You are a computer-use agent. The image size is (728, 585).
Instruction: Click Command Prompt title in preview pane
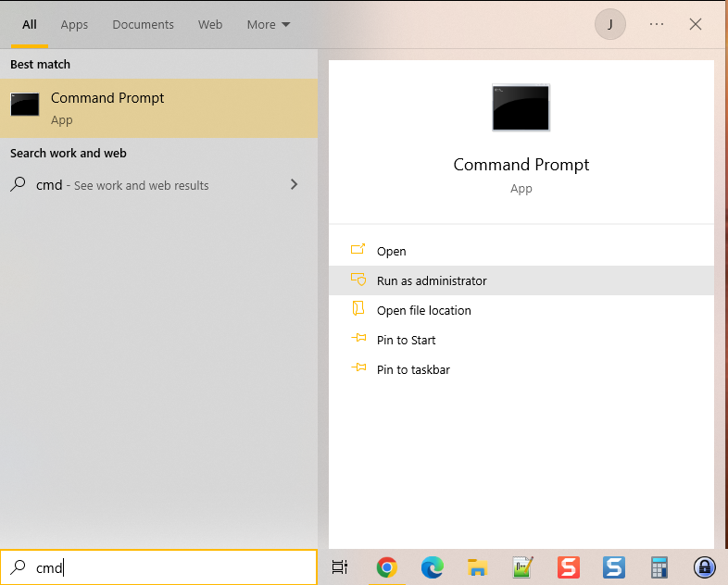tap(521, 165)
